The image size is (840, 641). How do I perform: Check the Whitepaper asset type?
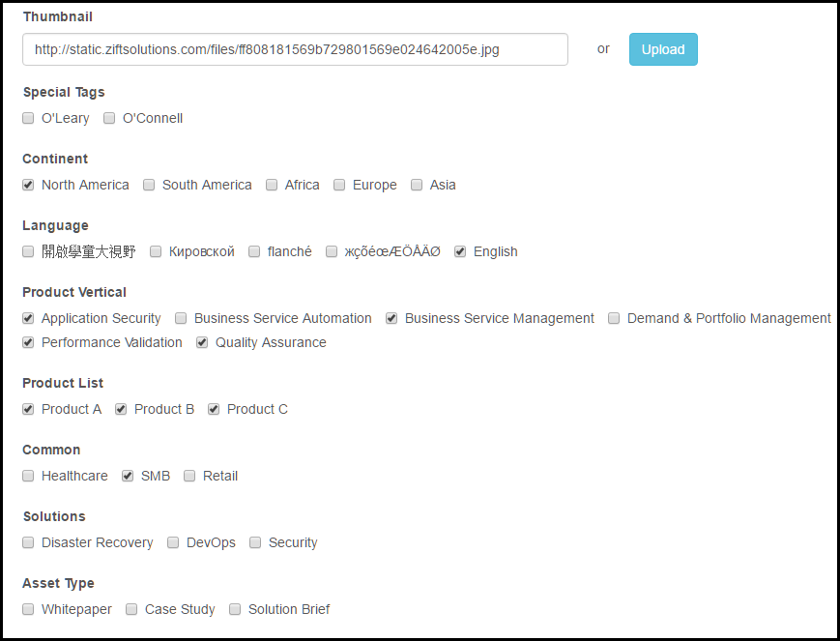(28, 609)
